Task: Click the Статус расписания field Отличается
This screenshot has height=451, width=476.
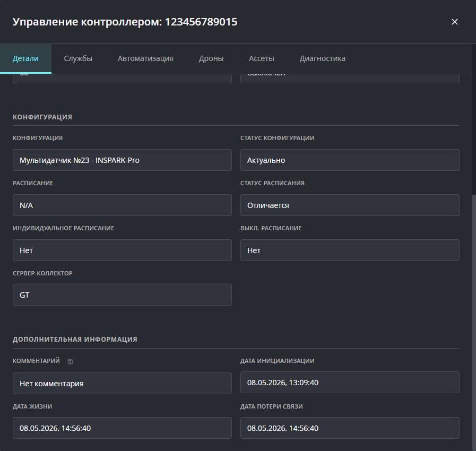Action: [350, 205]
